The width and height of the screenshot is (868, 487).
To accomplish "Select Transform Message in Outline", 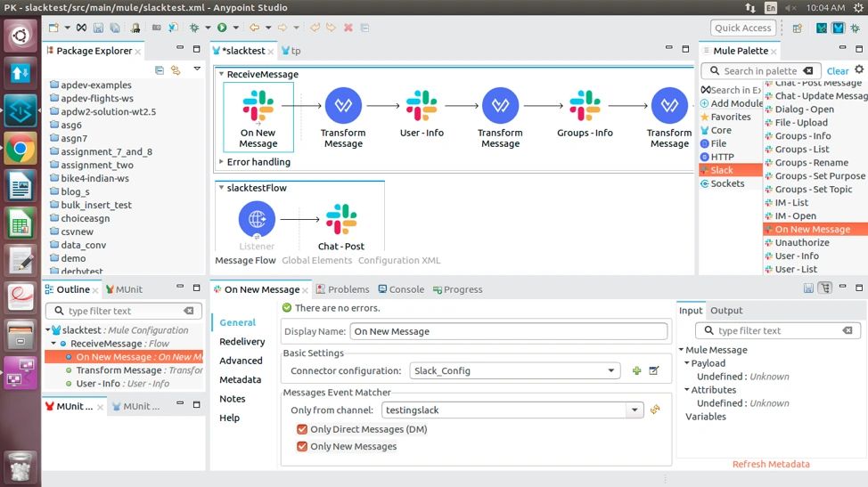I will [134, 370].
